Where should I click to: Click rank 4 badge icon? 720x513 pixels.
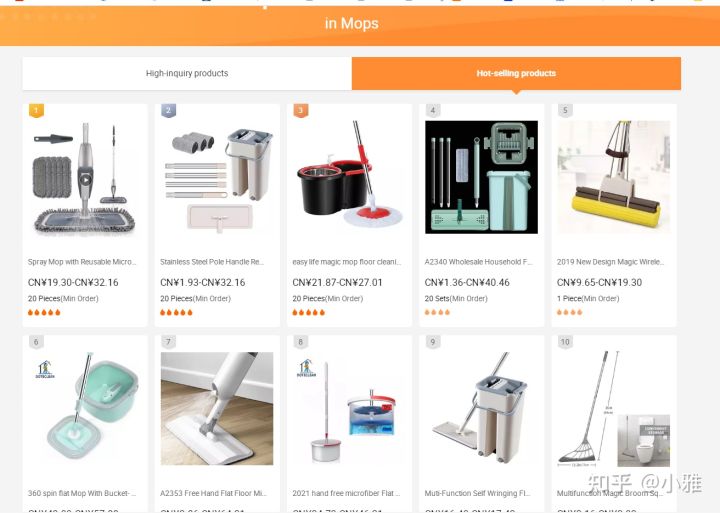(433, 111)
